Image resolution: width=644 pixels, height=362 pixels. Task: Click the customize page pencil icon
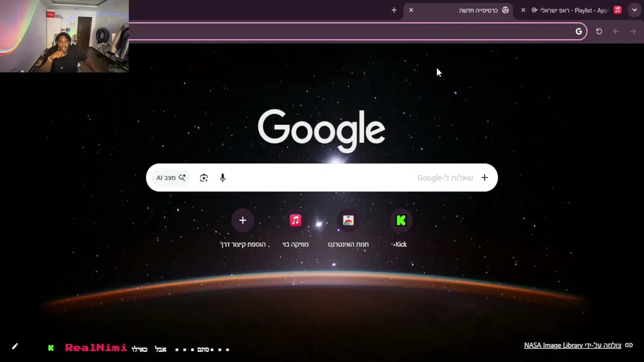coord(15,346)
